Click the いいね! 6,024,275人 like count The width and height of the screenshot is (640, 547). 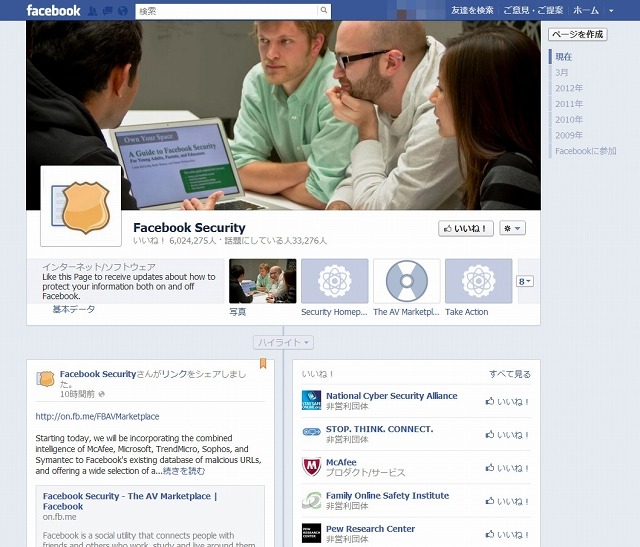point(174,241)
